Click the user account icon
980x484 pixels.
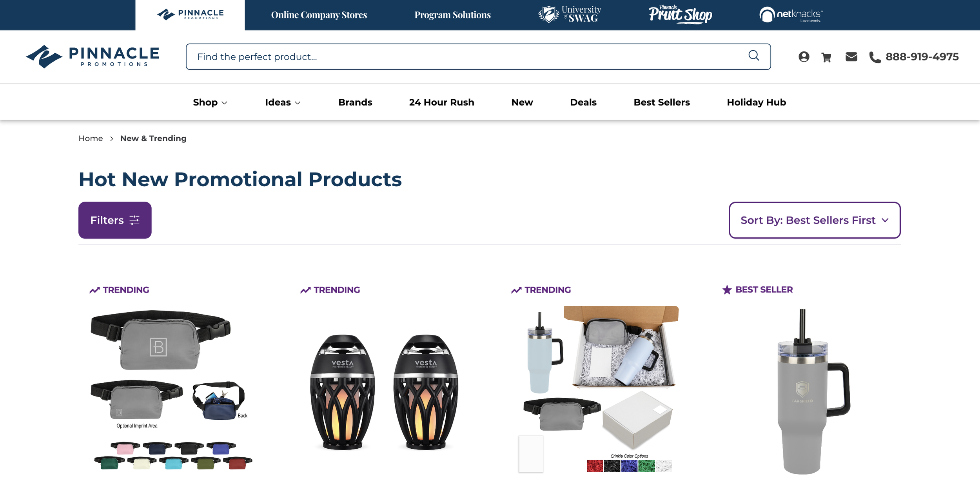804,57
